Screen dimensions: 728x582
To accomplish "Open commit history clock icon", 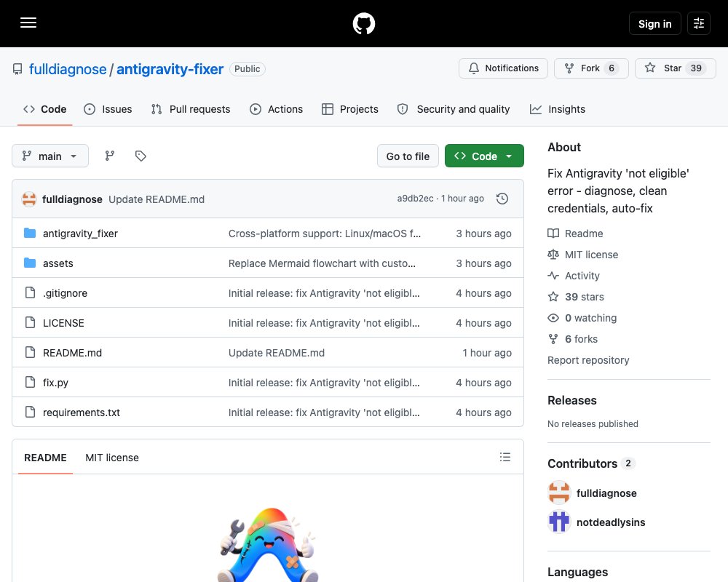I will point(502,199).
